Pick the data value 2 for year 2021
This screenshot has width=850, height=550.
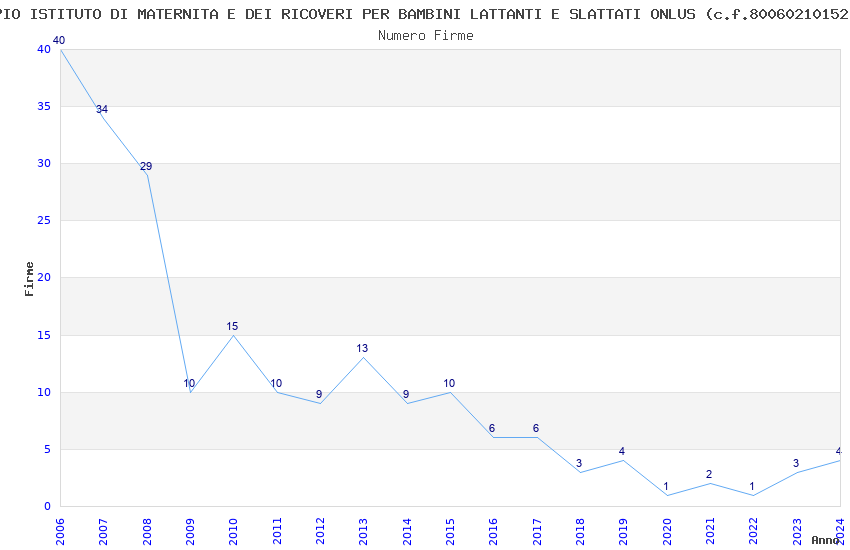[x=709, y=474]
